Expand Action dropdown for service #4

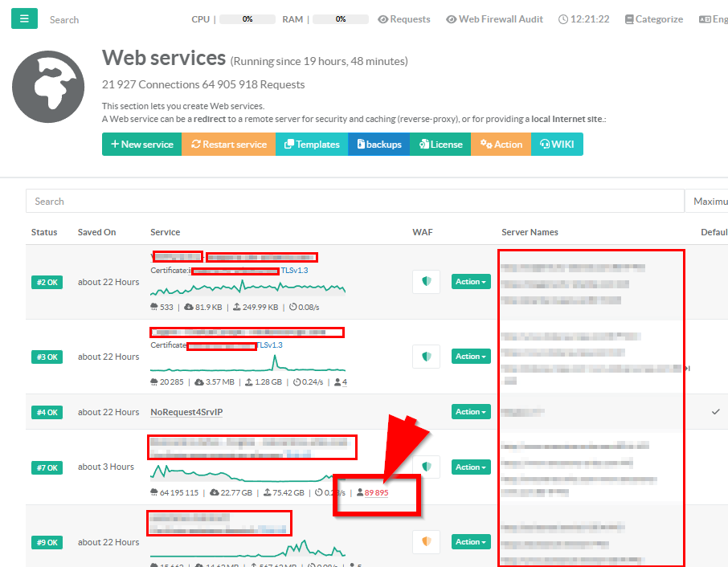[x=470, y=412]
